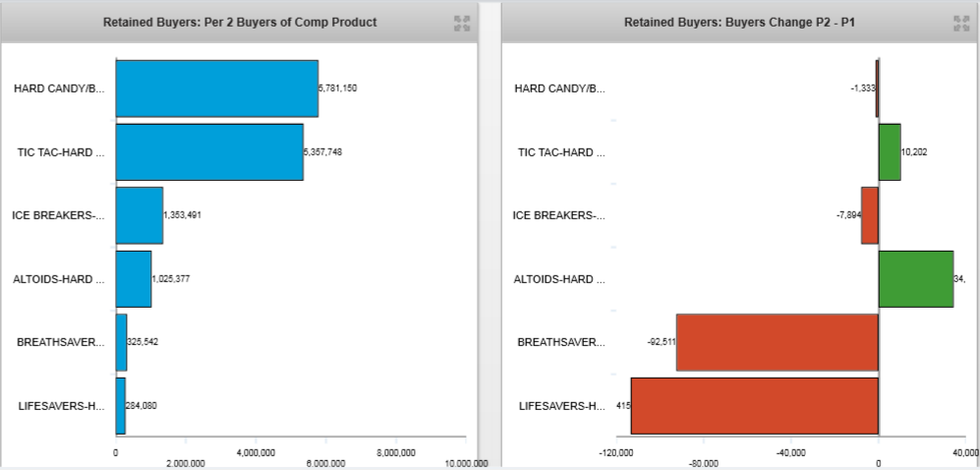
Task: Click the red ICE BREAKERS bar at -7,894
Action: pos(870,215)
